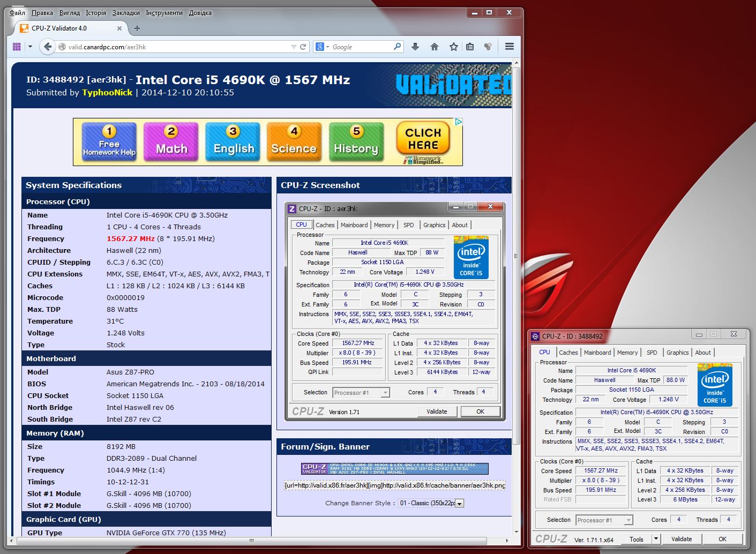Click the AdChoices icon on the banner ad
Screen dimensions: 756x554
[459, 122]
